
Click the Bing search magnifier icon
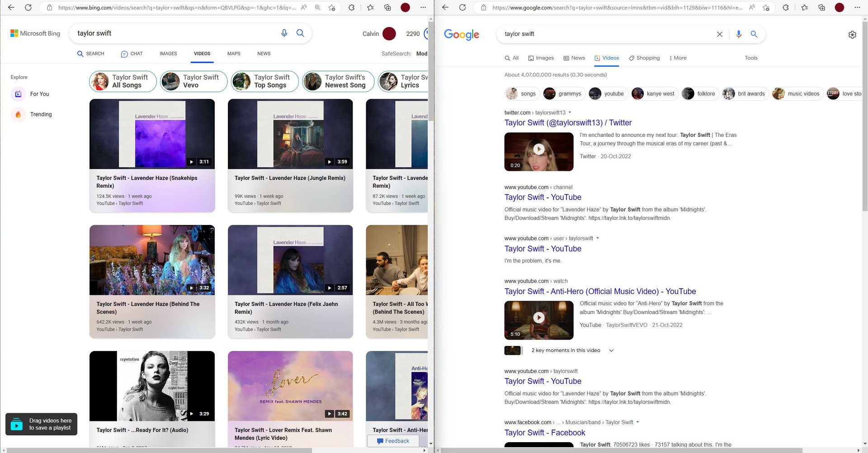(300, 33)
